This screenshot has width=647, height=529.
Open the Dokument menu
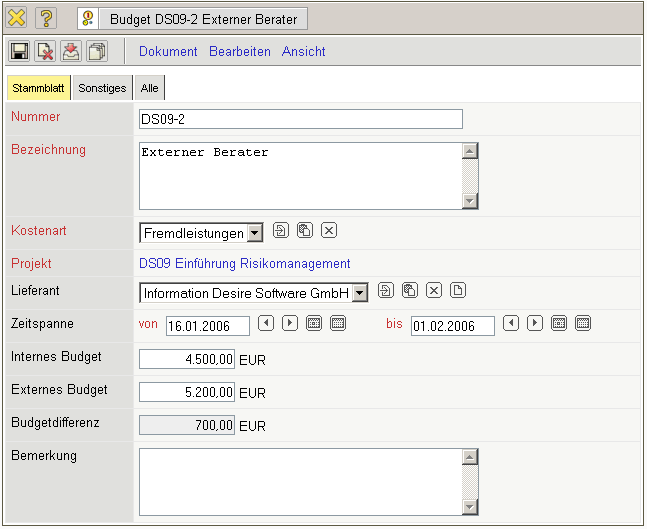(168, 51)
